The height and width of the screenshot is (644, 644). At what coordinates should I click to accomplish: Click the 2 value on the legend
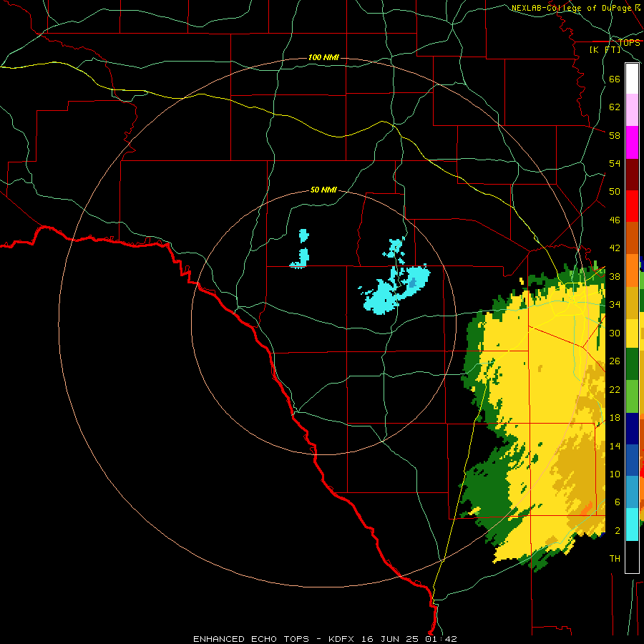[618, 531]
